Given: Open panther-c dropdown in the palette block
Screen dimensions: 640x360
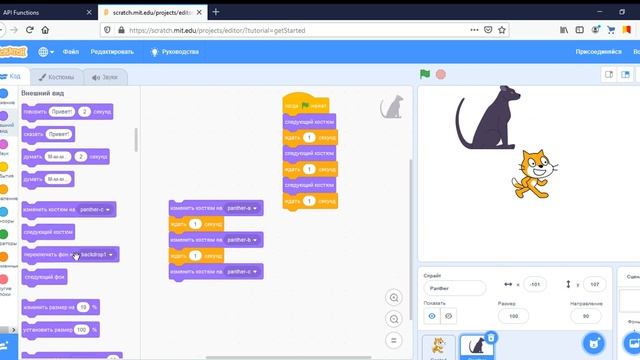Looking at the screenshot, I should coord(95,209).
